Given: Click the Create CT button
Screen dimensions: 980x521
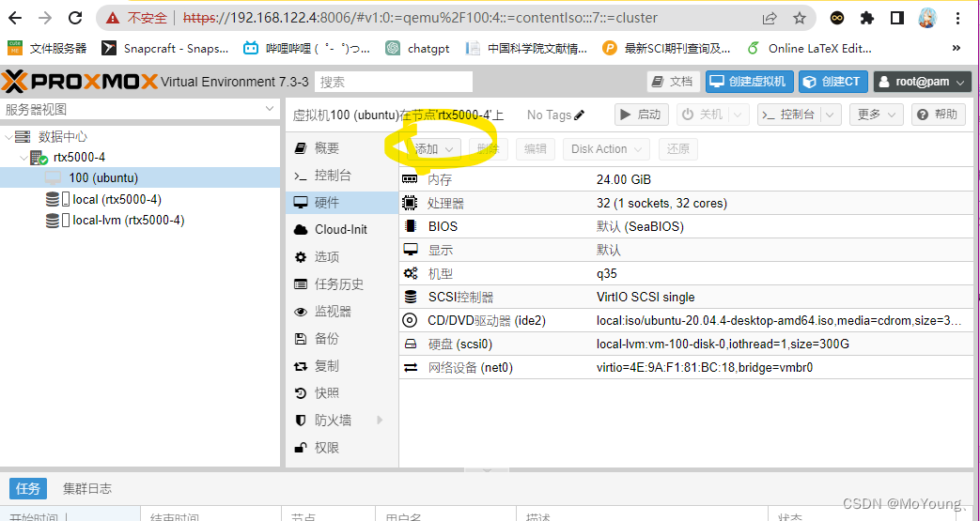Looking at the screenshot, I should click(x=833, y=82).
